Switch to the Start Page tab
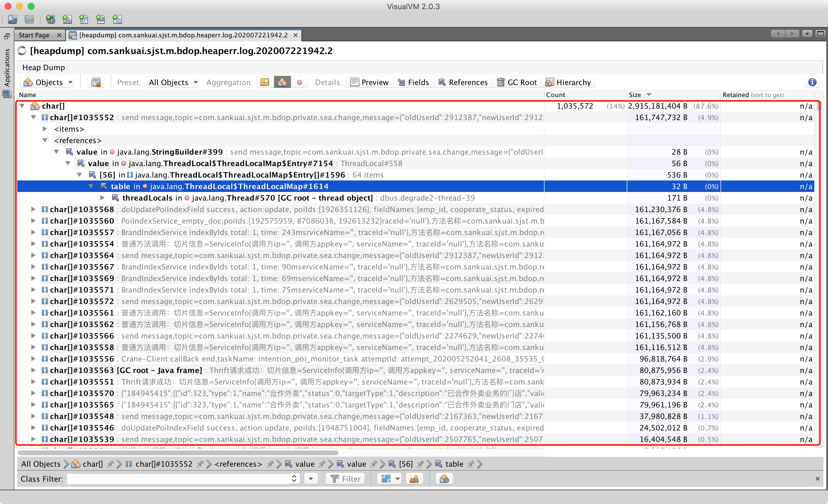The width and height of the screenshot is (828, 504). click(34, 35)
